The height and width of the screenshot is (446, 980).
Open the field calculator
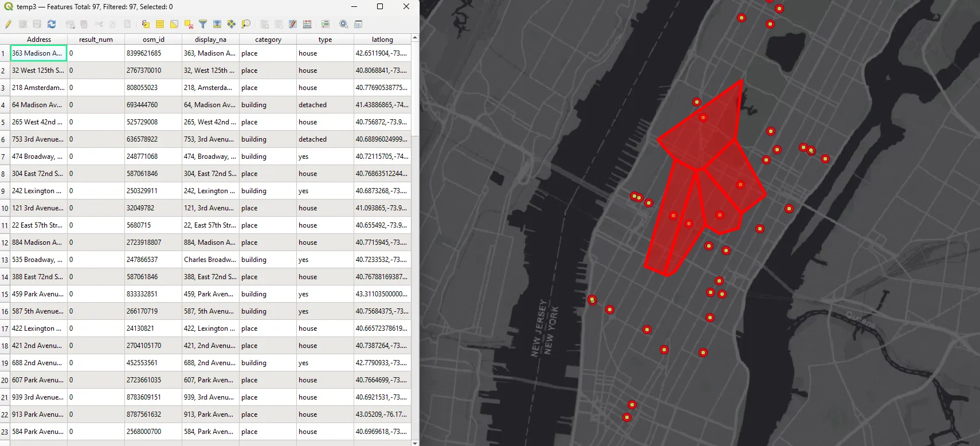coord(307,24)
